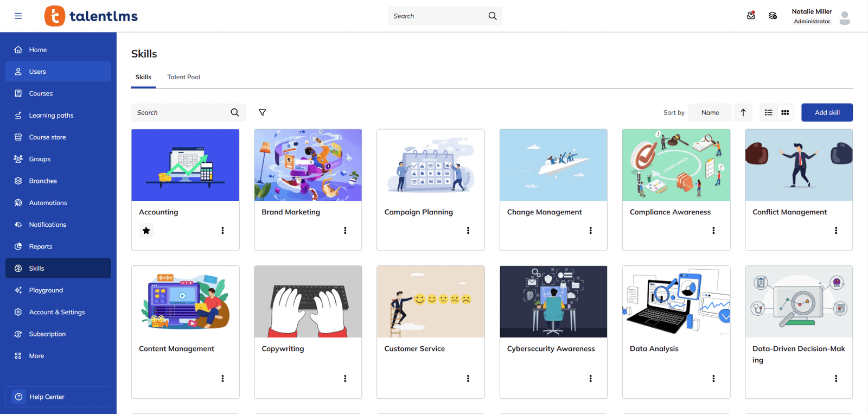Open options menu on Brand Marketing card
868x414 pixels.
(345, 231)
